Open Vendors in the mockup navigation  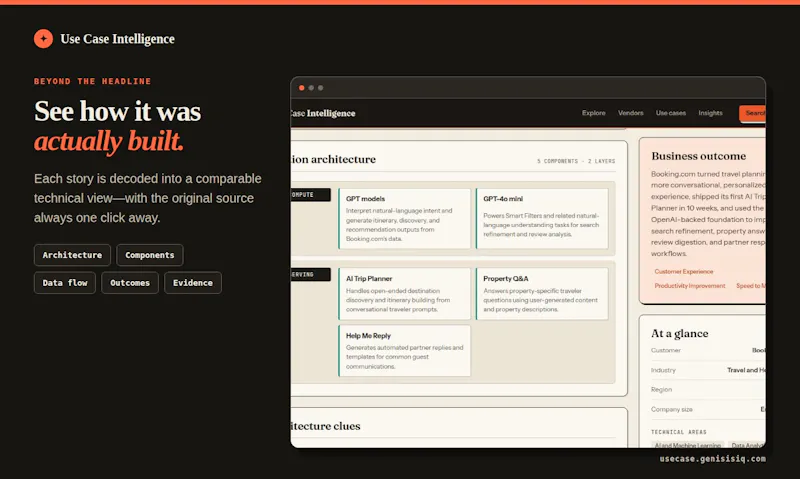pyautogui.click(x=631, y=113)
